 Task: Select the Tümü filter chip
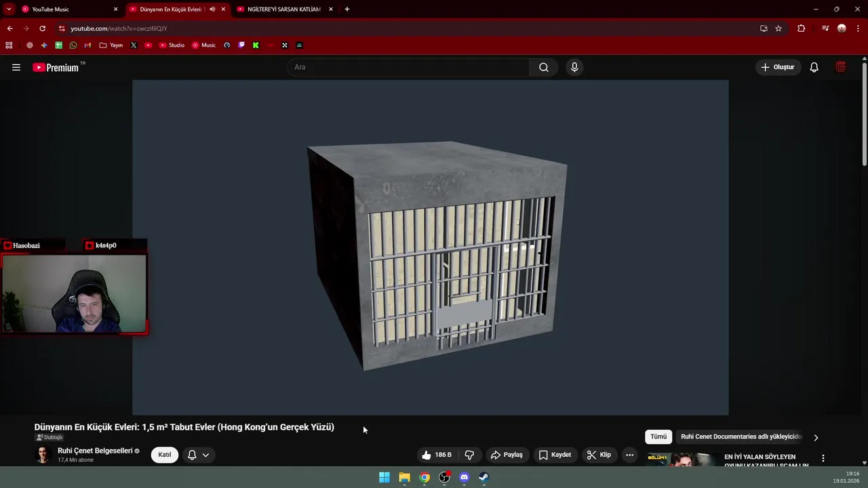click(658, 436)
